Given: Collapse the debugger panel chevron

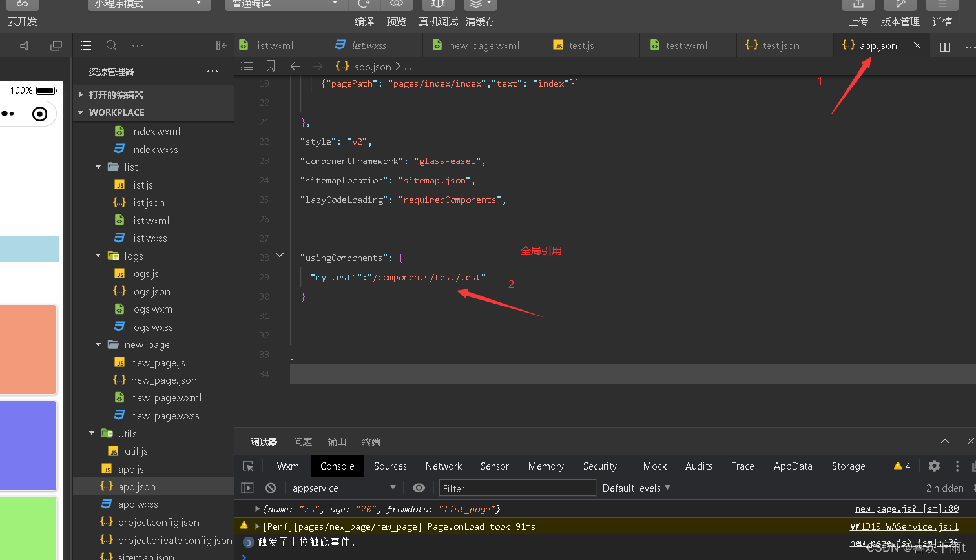Looking at the screenshot, I should click(x=945, y=441).
